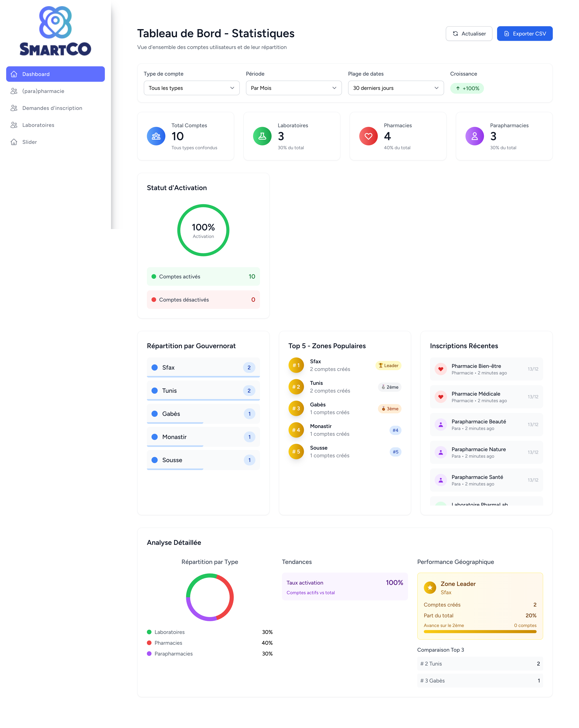
Task: Click the 100% Activation progress ring
Action: click(x=203, y=230)
